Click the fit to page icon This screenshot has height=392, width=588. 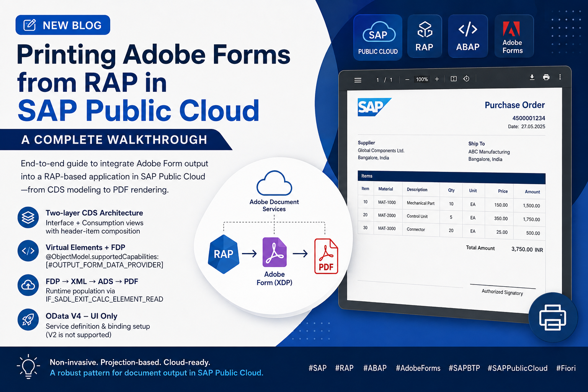454,79
